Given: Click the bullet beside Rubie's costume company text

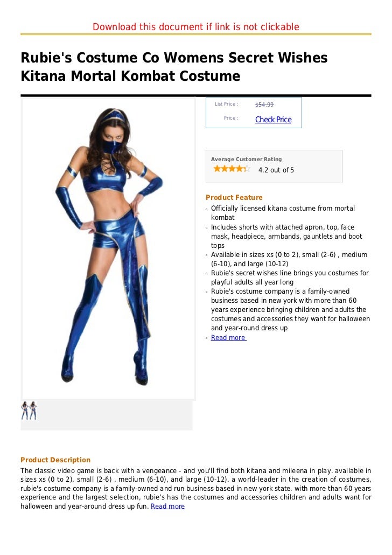Looking at the screenshot, I should (x=207, y=292).
